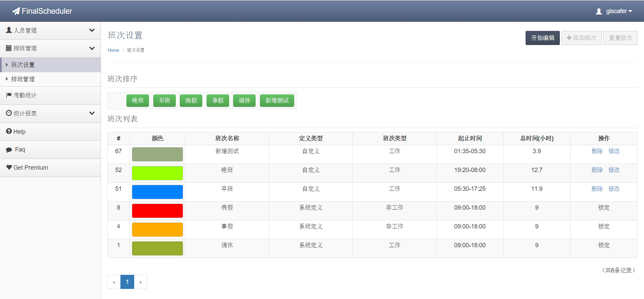Click the speech bubble Faq icon
Image resolution: width=644 pixels, height=299 pixels.
pyautogui.click(x=9, y=150)
